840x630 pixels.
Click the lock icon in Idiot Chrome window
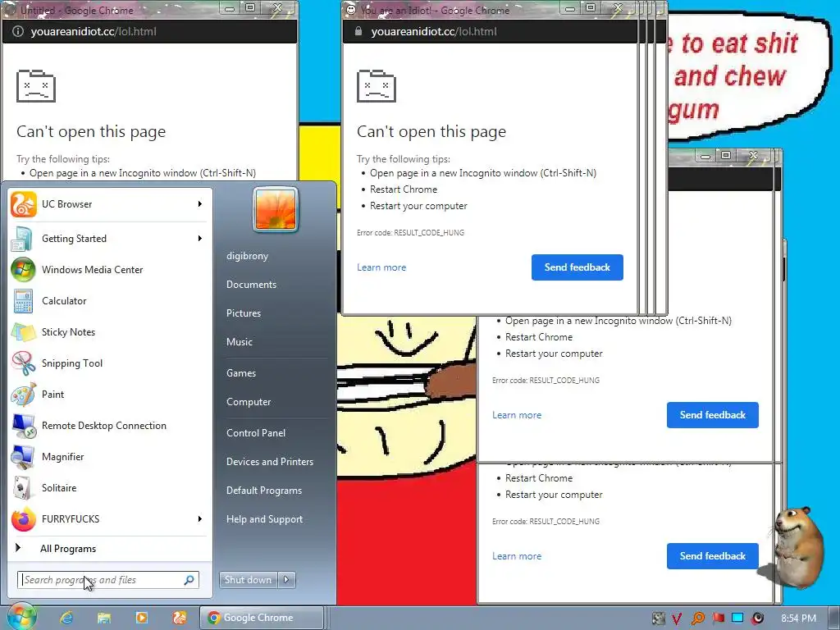(x=358, y=32)
